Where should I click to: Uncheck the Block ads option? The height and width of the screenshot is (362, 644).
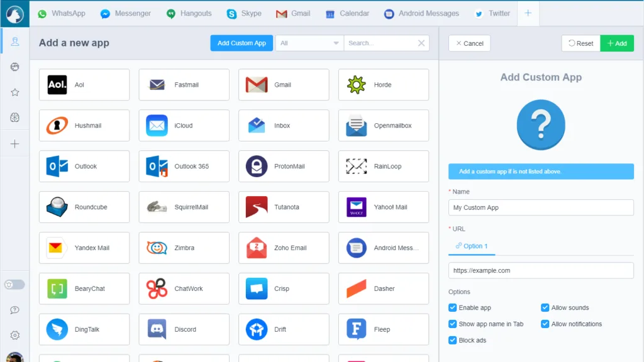pyautogui.click(x=453, y=340)
